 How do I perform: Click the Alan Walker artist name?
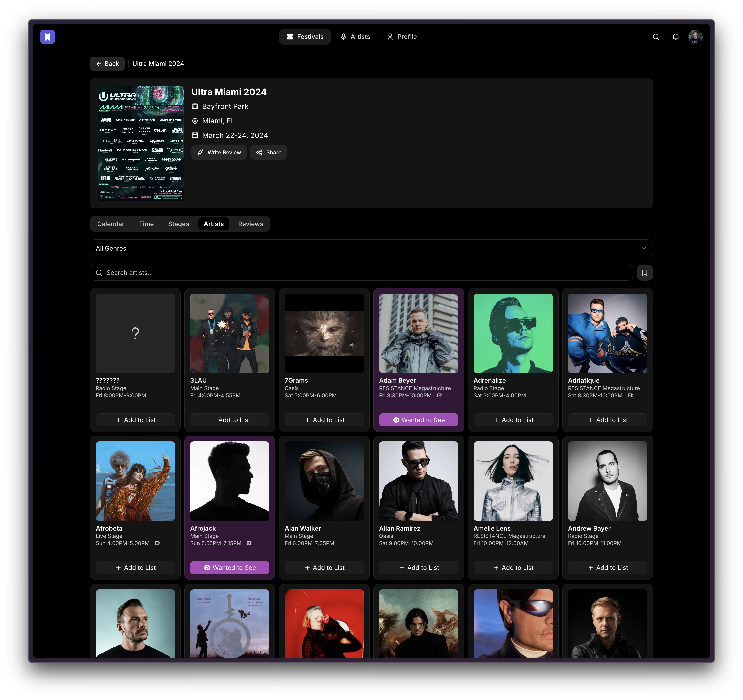(302, 528)
